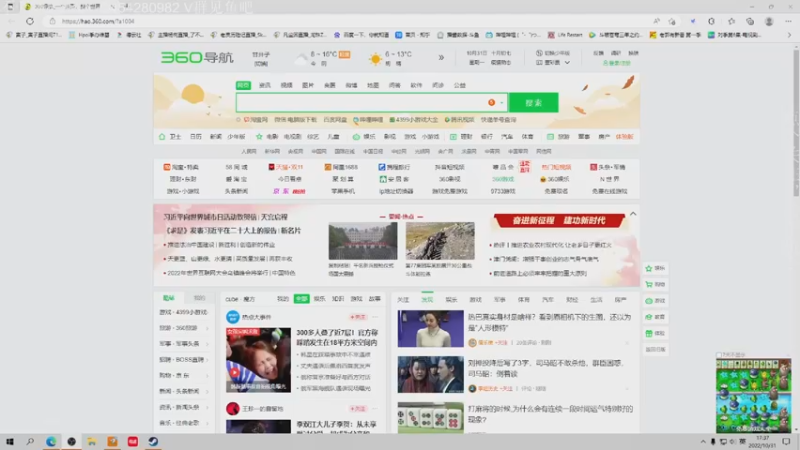
Task: Open the Life Restart bookmark
Action: [x=565, y=35]
